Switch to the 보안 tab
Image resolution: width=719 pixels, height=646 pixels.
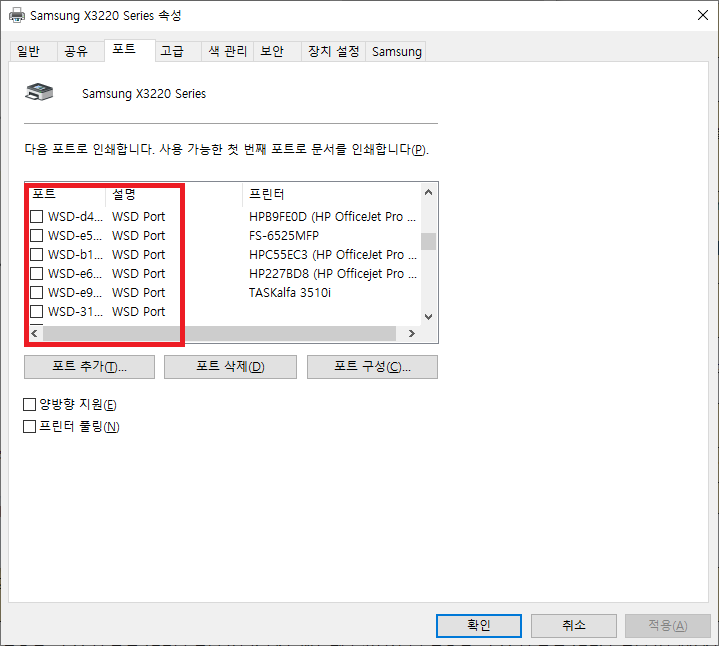click(x=277, y=51)
